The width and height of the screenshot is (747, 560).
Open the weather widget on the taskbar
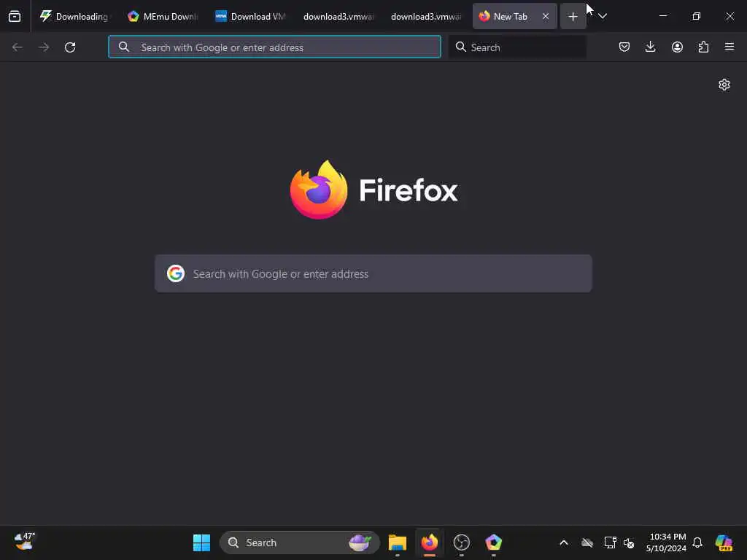(24, 542)
